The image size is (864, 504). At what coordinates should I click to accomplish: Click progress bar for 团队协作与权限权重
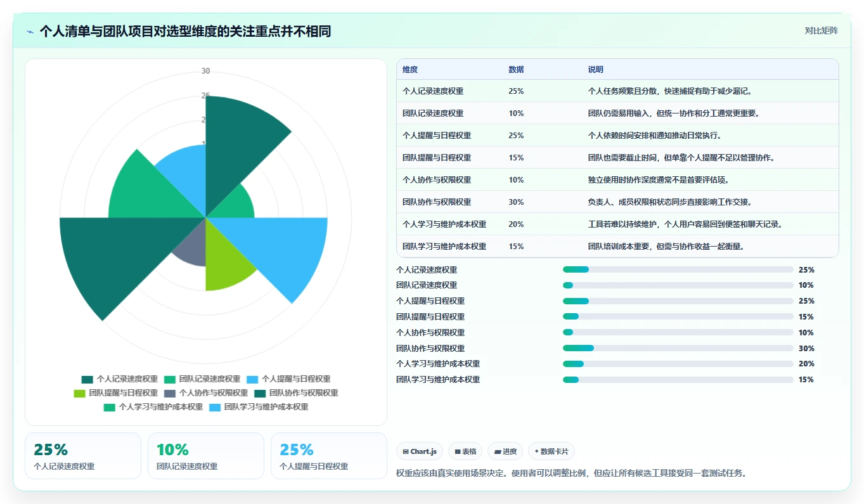(678, 348)
